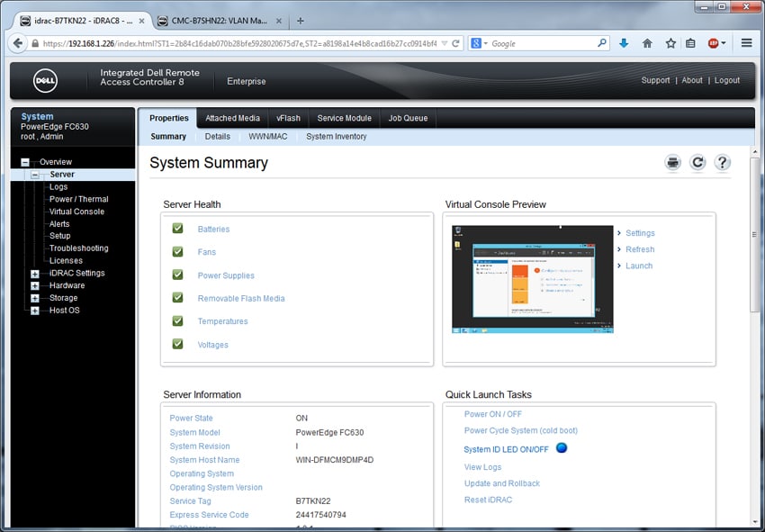Image resolution: width=765 pixels, height=532 pixels.
Task: Click the Logout link
Action: click(727, 80)
